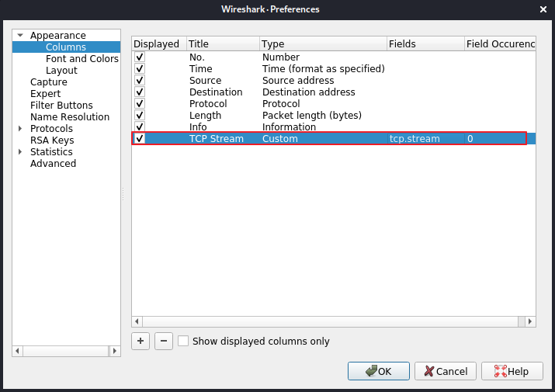555x392 pixels.
Task: Click the Cancel button
Action: 446,371
